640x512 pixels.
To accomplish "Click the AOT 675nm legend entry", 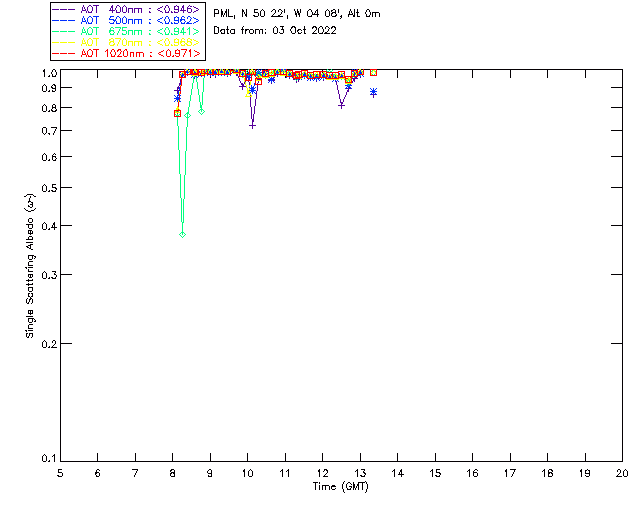I will [126, 31].
